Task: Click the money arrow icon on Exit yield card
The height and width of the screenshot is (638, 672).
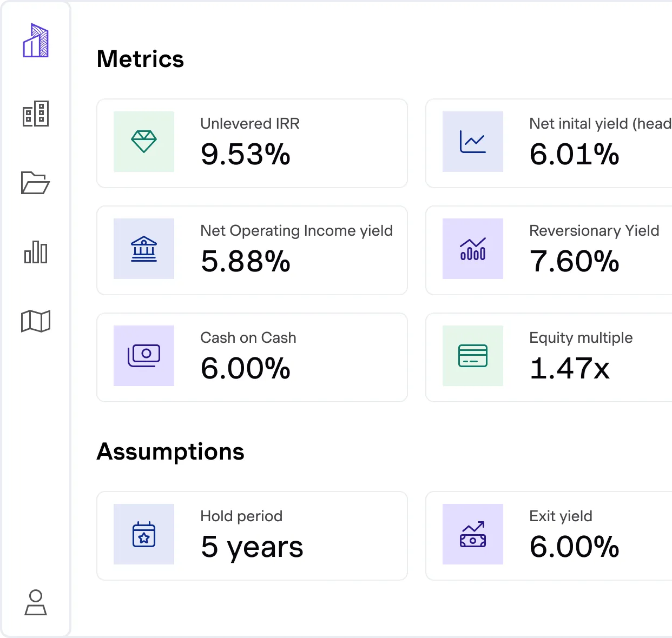Action: [473, 534]
